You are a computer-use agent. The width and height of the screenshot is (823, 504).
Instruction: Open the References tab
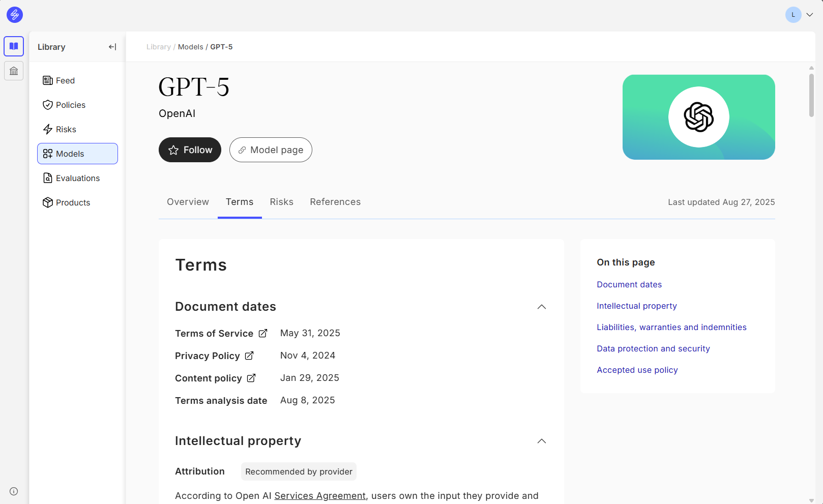click(x=335, y=202)
